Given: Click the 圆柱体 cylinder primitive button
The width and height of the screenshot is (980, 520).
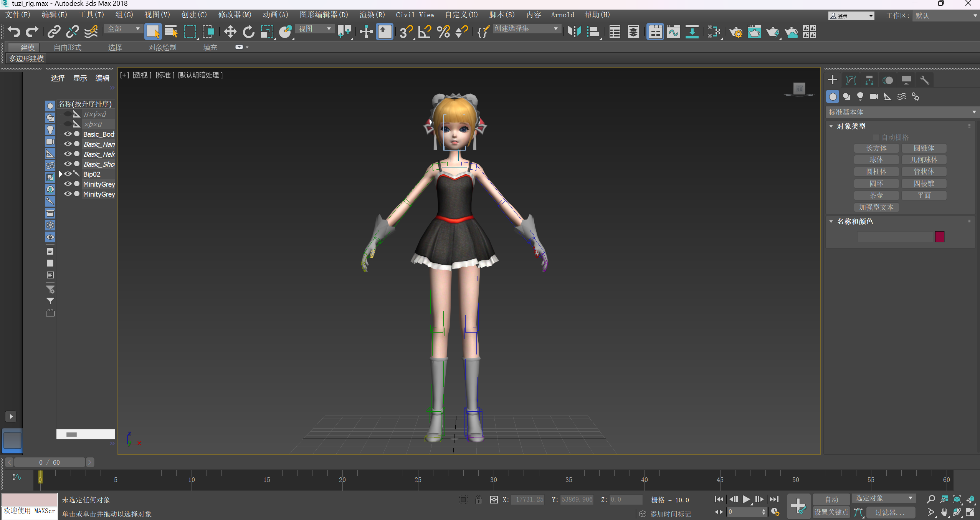Looking at the screenshot, I should pyautogui.click(x=876, y=172).
